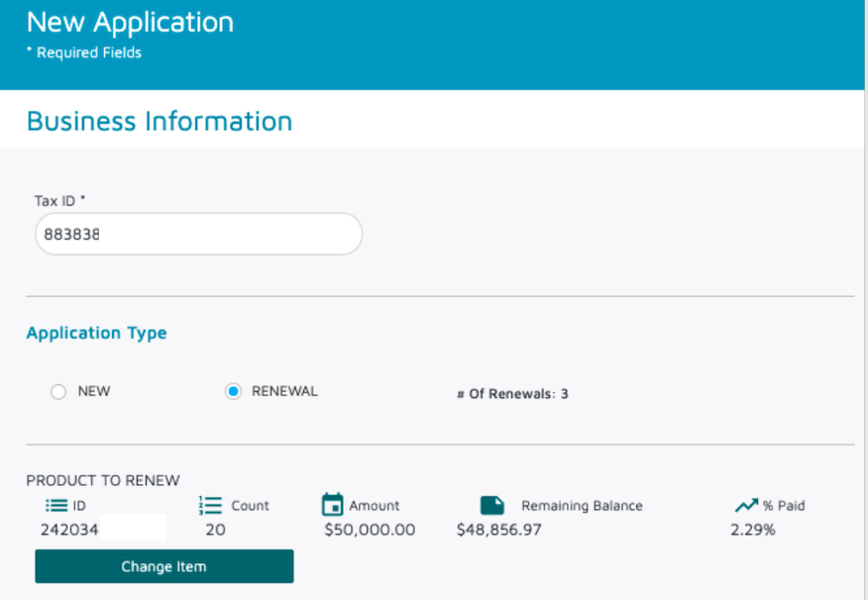
Task: Click the Required Fields note
Action: click(84, 52)
